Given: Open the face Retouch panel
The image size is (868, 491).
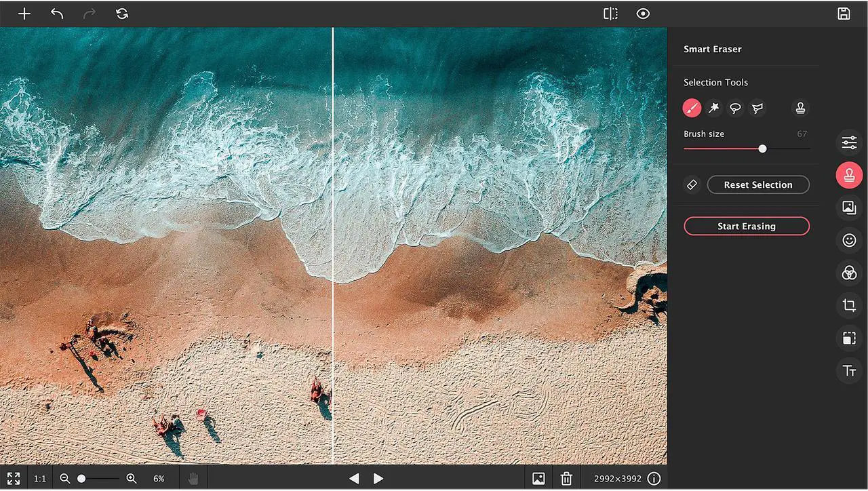Looking at the screenshot, I should pos(849,240).
